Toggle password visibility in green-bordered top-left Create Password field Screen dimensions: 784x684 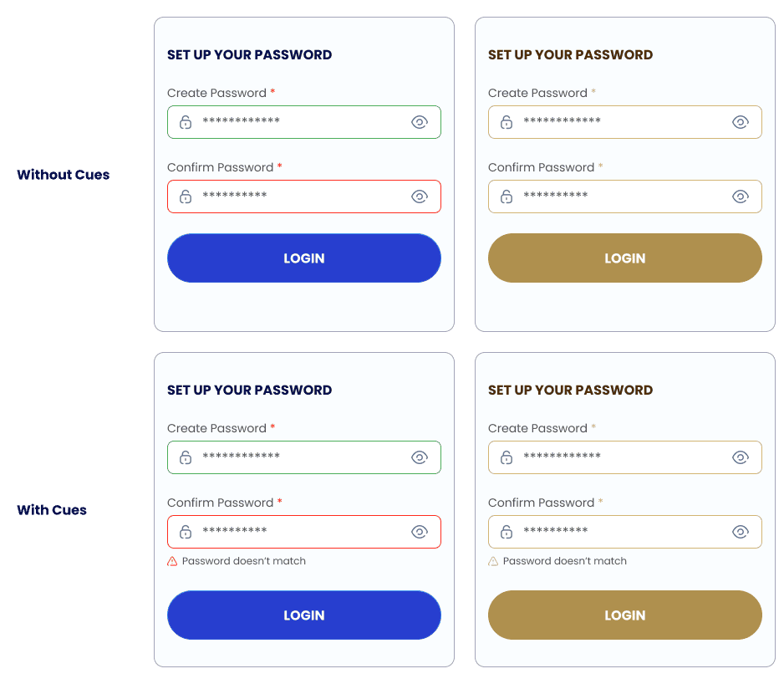coord(420,122)
